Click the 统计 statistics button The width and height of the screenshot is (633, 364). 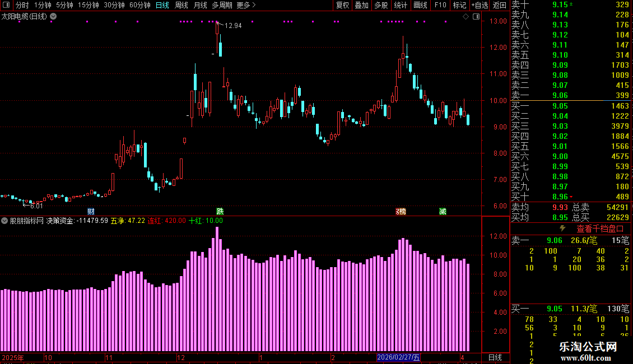(x=401, y=5)
